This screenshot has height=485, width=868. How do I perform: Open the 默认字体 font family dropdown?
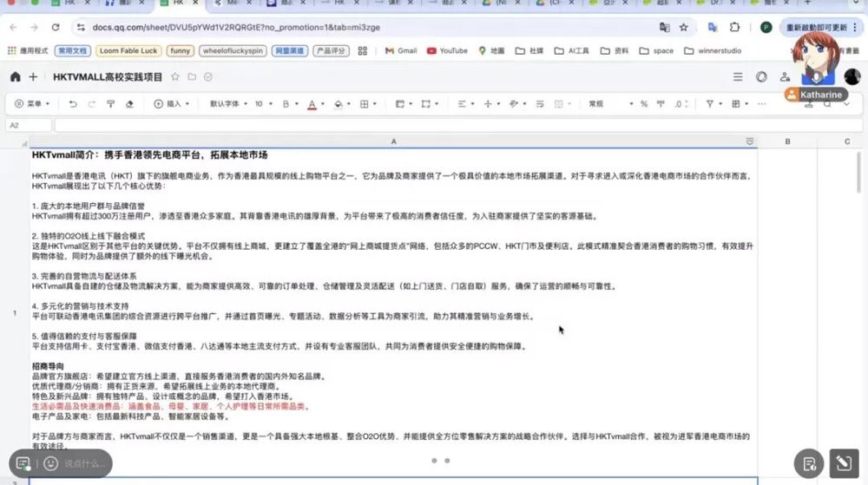[228, 104]
